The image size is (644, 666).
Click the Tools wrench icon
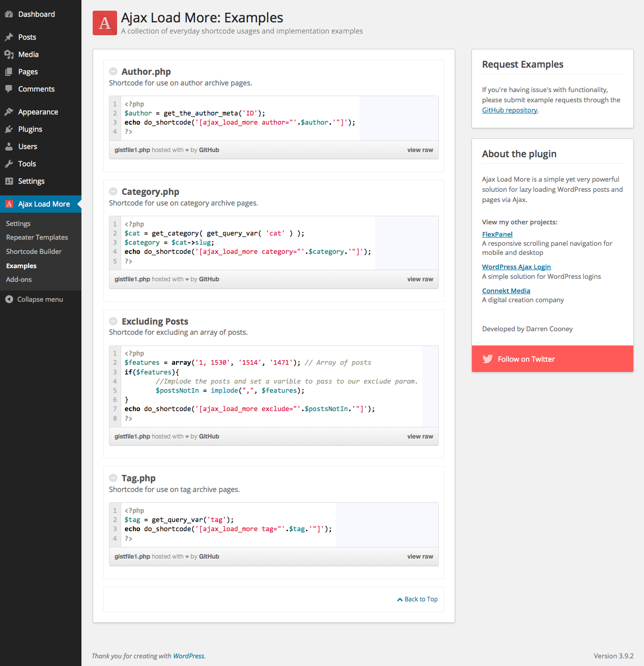click(9, 164)
